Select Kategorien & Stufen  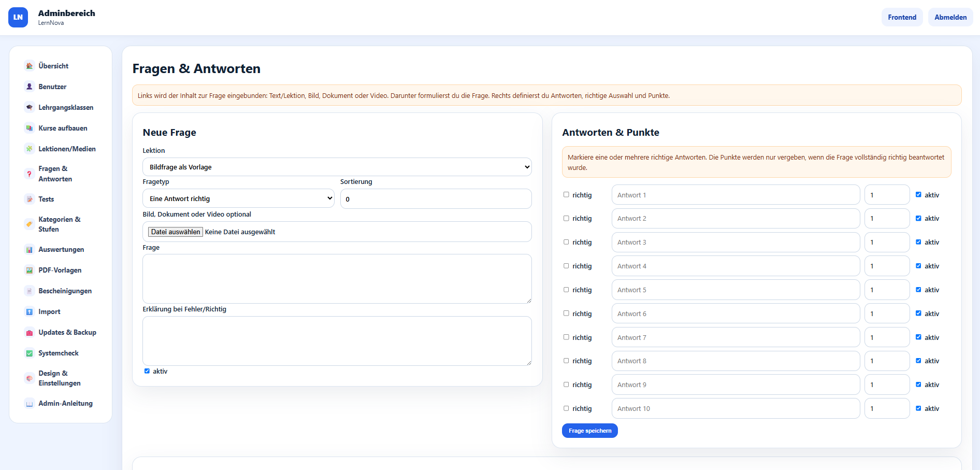click(61, 224)
